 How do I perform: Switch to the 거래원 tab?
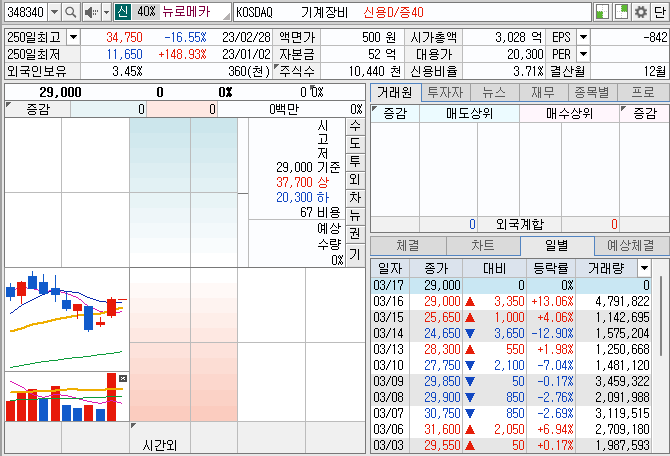(x=395, y=92)
